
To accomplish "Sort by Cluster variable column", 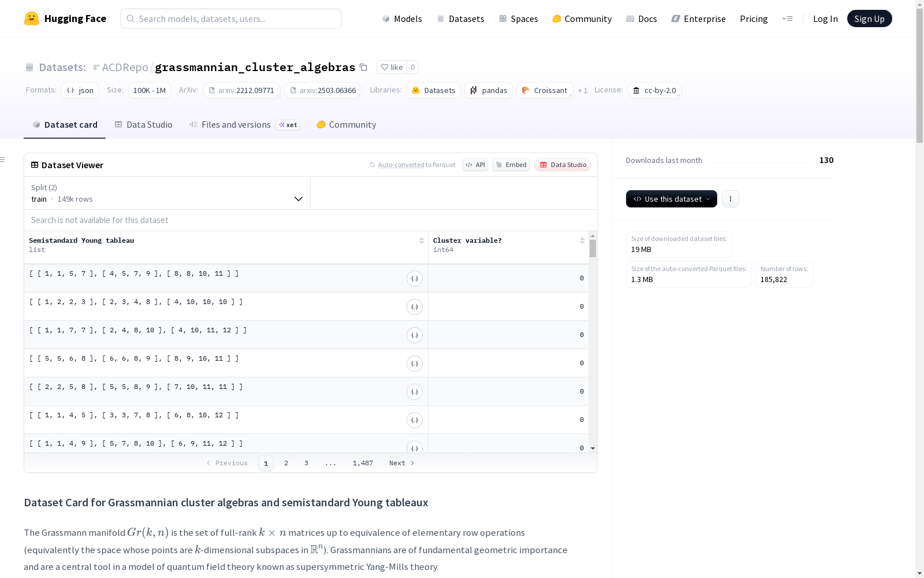I will tap(582, 240).
